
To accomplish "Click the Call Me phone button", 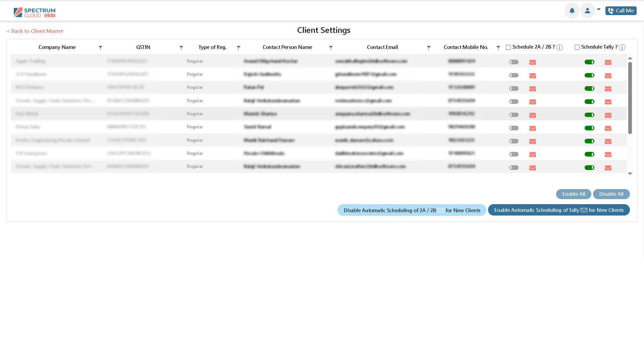I will [x=621, y=10].
